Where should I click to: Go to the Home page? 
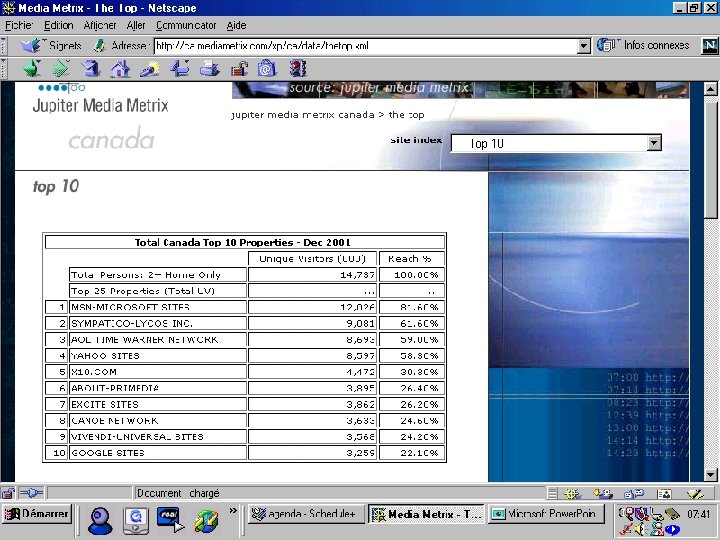point(120,69)
